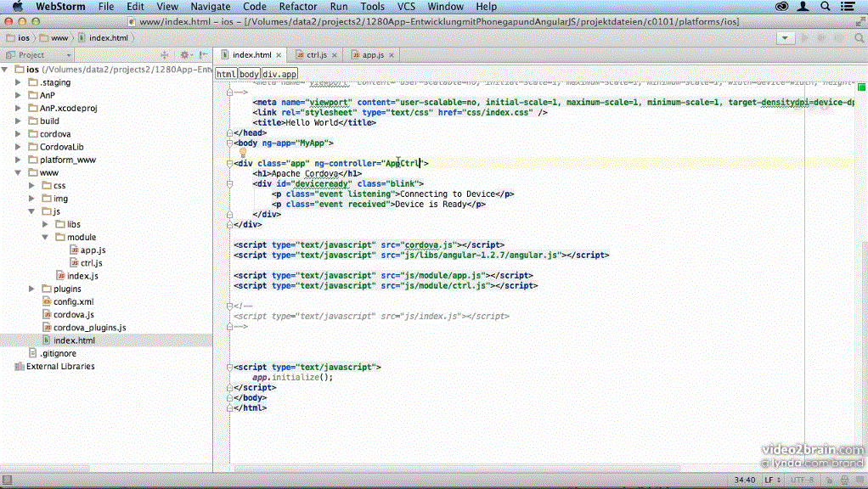This screenshot has height=489, width=868.
Task: Click the Debug icon in toolbar
Action: (821, 38)
